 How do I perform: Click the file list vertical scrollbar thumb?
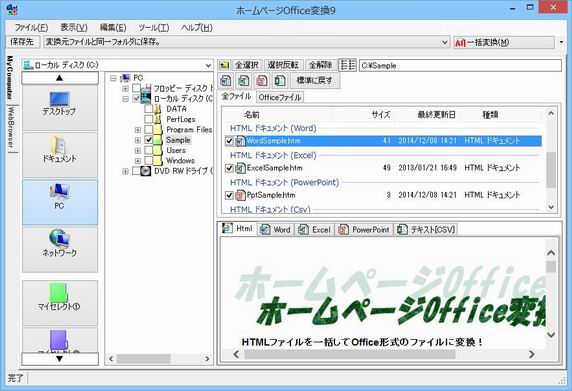coord(551,170)
